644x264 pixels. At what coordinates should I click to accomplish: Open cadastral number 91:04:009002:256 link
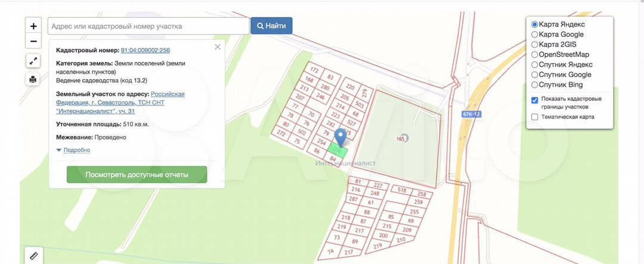(x=145, y=51)
